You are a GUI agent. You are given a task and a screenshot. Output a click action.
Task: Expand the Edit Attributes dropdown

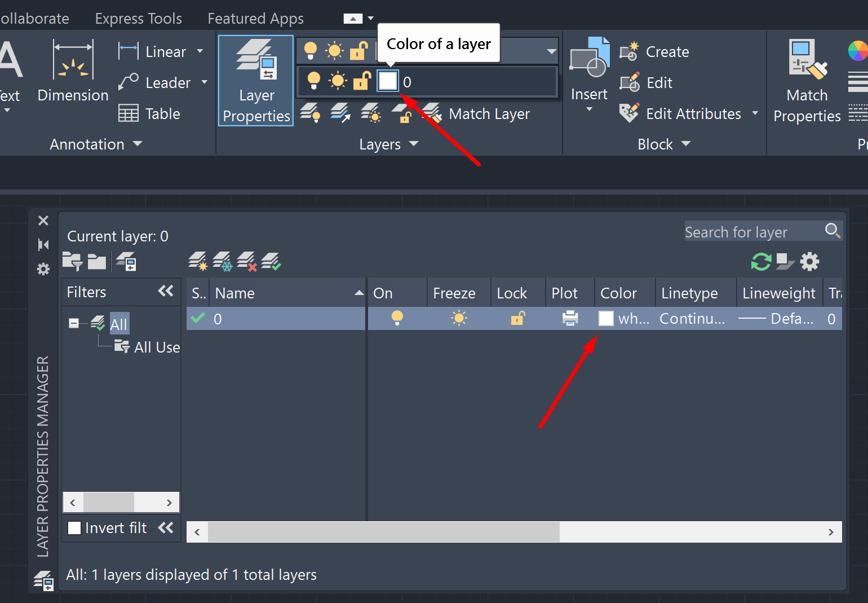(756, 113)
